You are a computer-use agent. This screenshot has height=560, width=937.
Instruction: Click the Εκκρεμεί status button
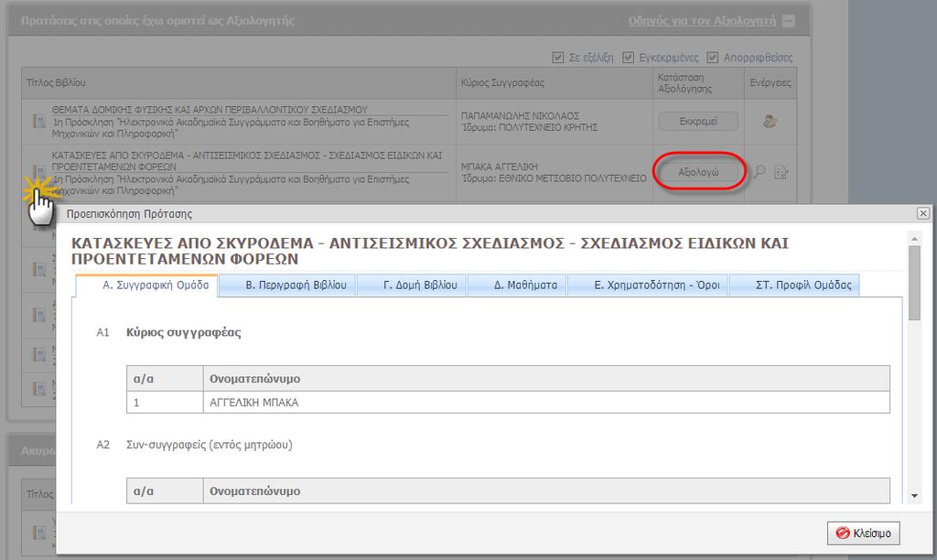click(x=698, y=122)
